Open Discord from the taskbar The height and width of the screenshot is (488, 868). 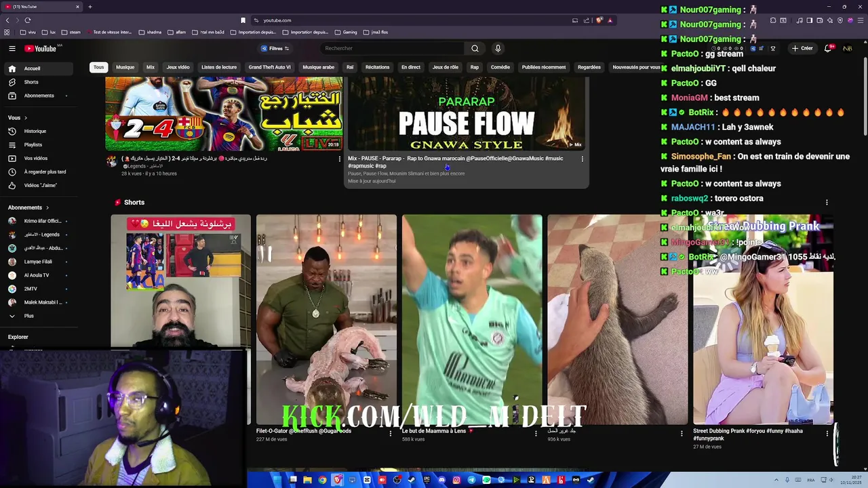[x=441, y=480]
